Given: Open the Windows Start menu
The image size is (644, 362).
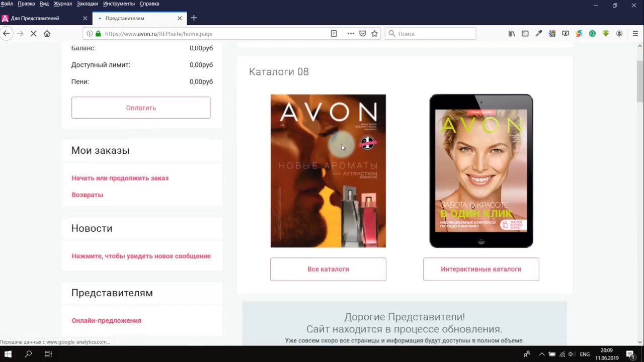Looking at the screenshot, I should tap(8, 354).
